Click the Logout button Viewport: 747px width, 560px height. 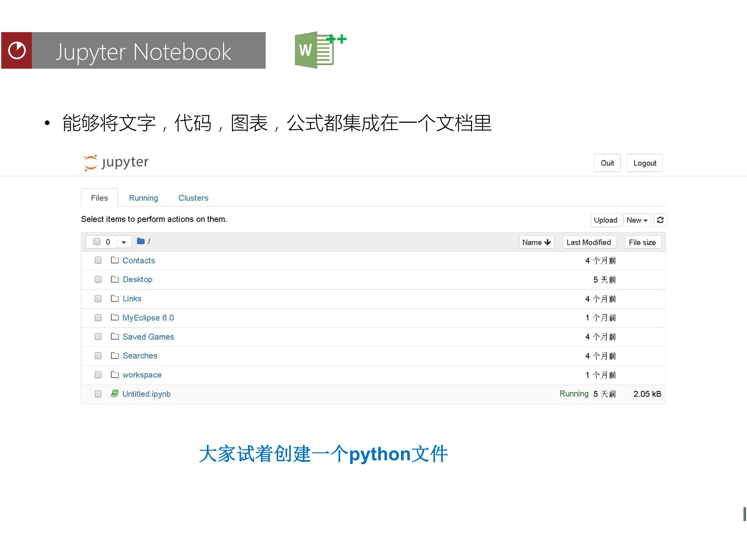645,163
